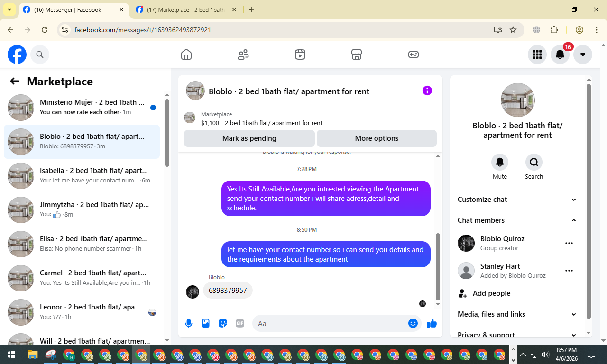Choose a GIF icon
Image resolution: width=607 pixels, height=364 pixels.
tap(240, 323)
